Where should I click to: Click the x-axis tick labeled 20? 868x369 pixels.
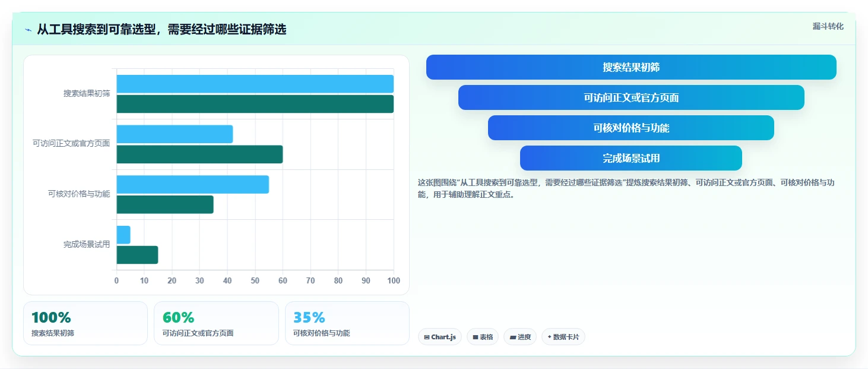pyautogui.click(x=172, y=280)
